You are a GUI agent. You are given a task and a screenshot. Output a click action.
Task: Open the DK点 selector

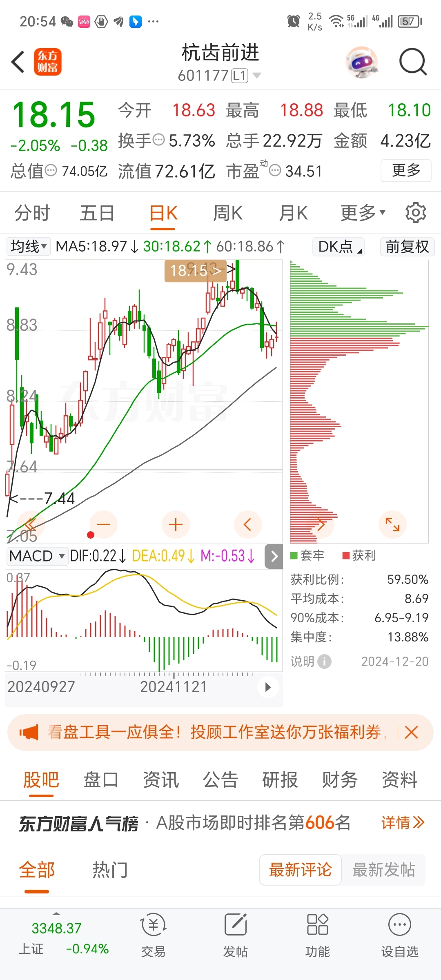339,247
